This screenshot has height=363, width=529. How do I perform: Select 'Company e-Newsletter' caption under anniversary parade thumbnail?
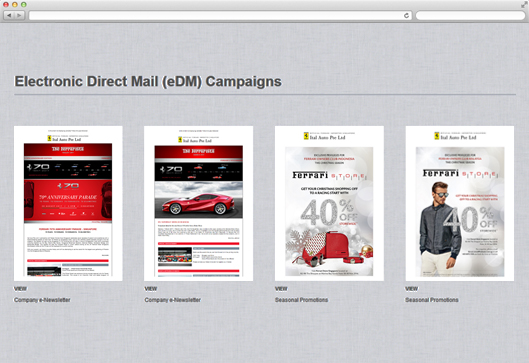click(x=42, y=300)
